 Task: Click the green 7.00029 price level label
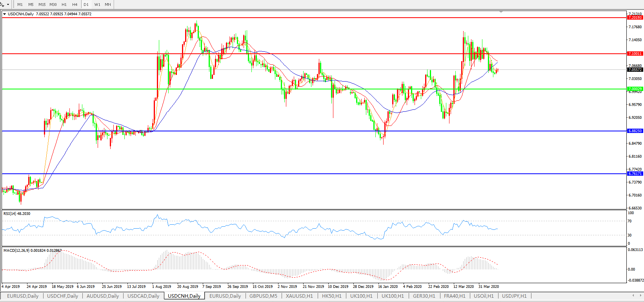(x=635, y=89)
